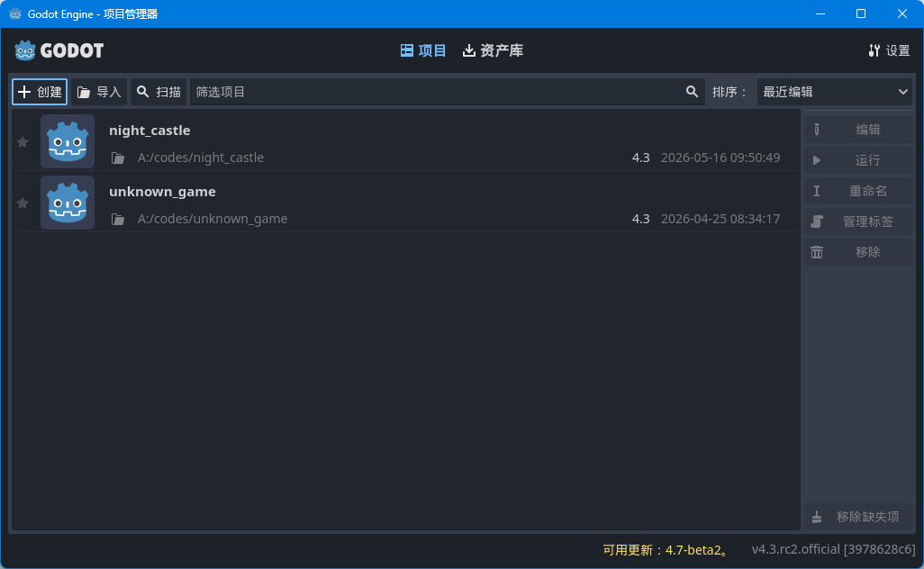Click the 运行 run button
924x569 pixels.
tap(858, 160)
